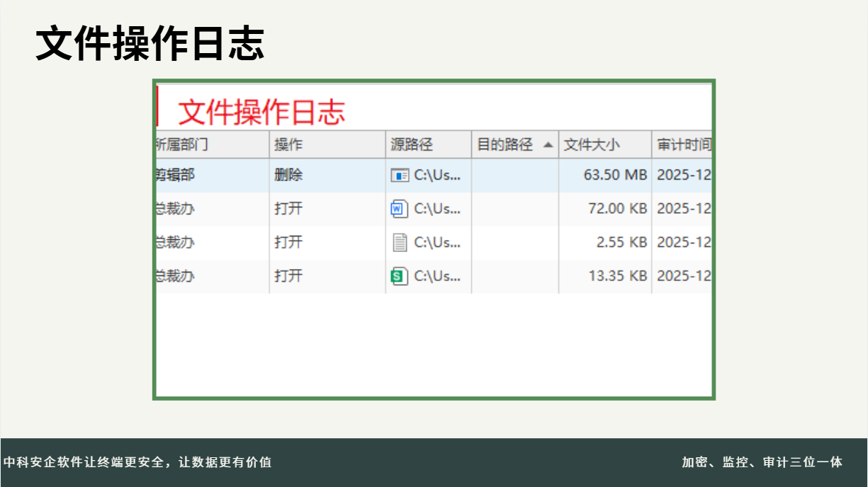868x487 pixels.
Task: Click the plain text file icon in 2.55 KB row
Action: tap(400, 243)
